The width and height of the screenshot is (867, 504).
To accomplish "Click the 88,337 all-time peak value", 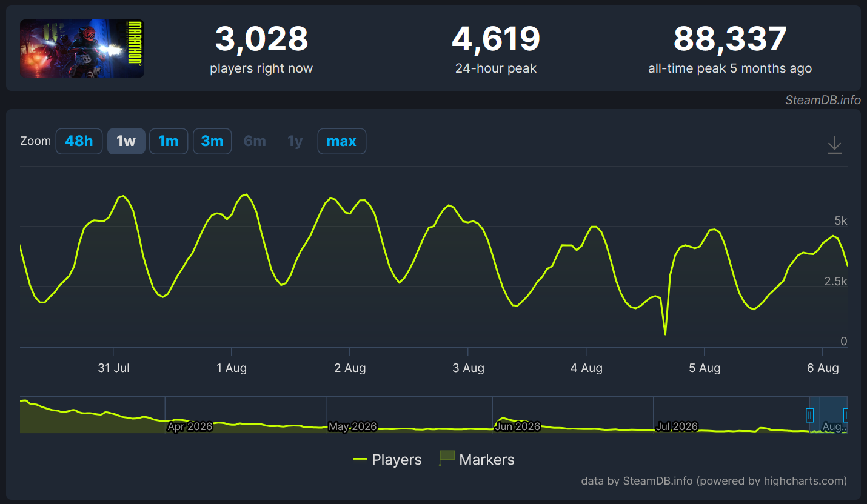I will [x=730, y=39].
